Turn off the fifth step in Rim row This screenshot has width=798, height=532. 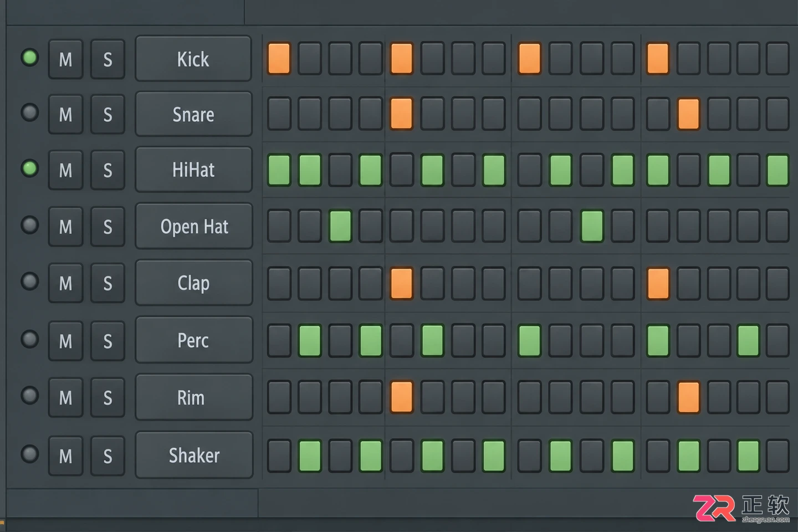[x=401, y=397]
